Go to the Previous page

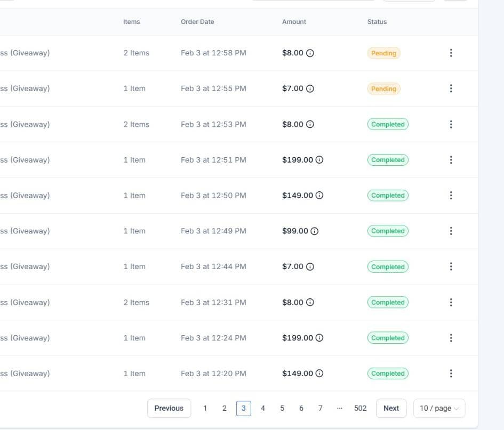click(169, 408)
